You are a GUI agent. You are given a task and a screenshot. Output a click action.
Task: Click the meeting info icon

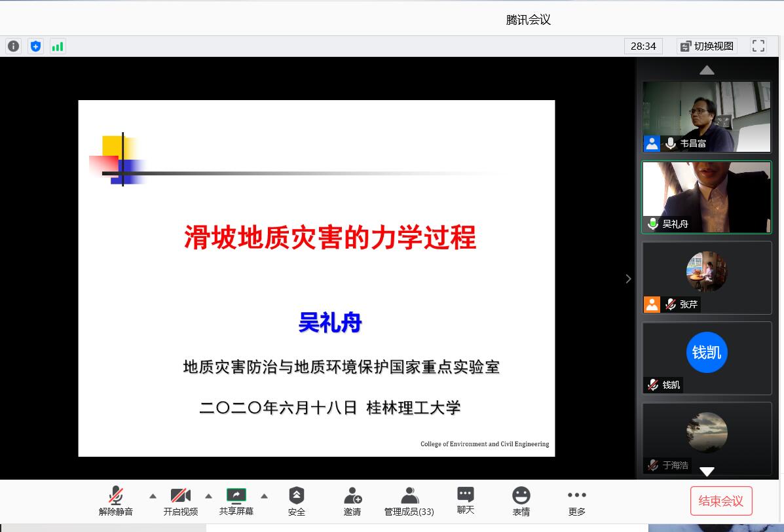click(14, 46)
